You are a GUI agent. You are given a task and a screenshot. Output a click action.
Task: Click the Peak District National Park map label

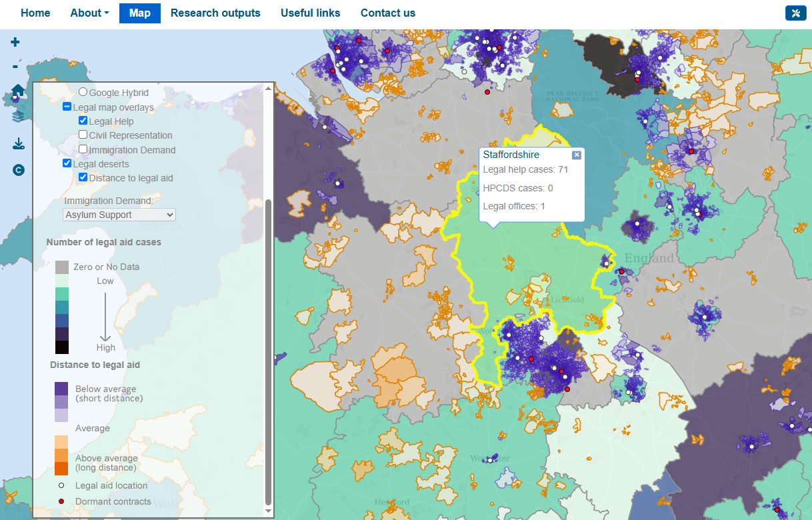(x=573, y=96)
